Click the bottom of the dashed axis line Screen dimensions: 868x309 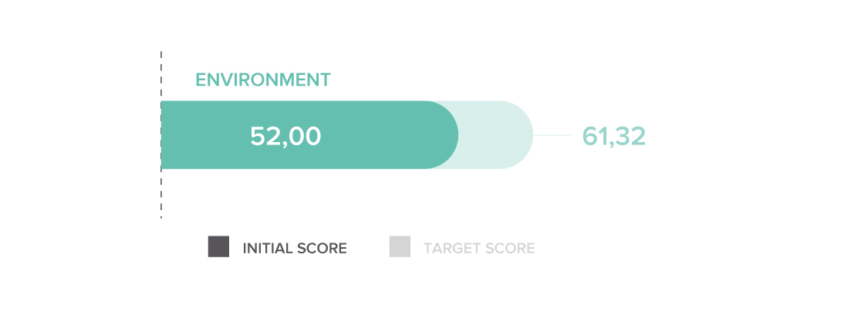tap(161, 215)
